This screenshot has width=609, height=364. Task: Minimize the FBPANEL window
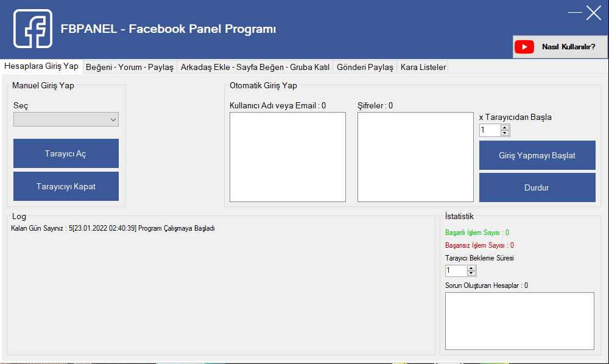(575, 13)
